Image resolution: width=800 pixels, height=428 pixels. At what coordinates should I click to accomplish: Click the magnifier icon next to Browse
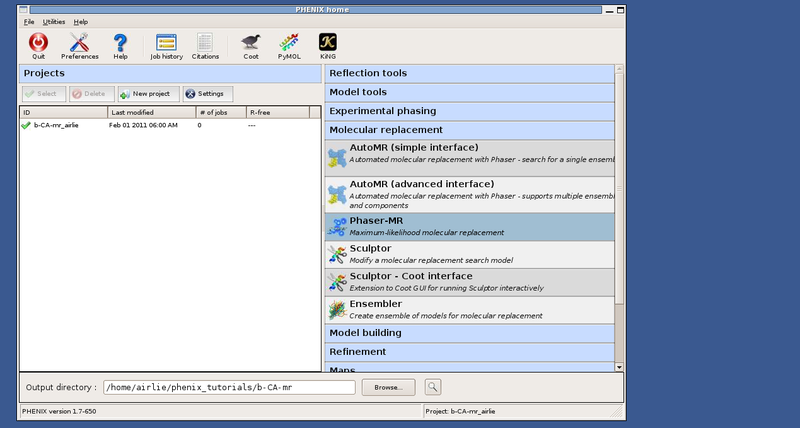click(x=433, y=386)
